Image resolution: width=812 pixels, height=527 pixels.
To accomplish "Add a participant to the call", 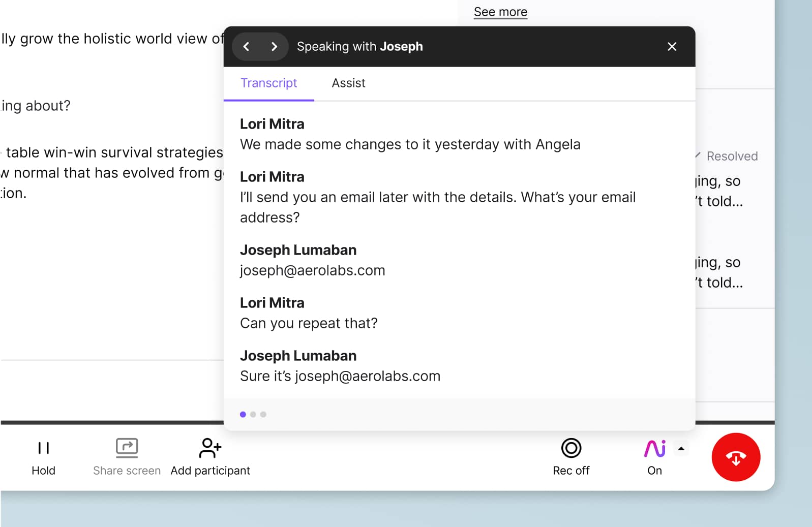I will (x=210, y=456).
